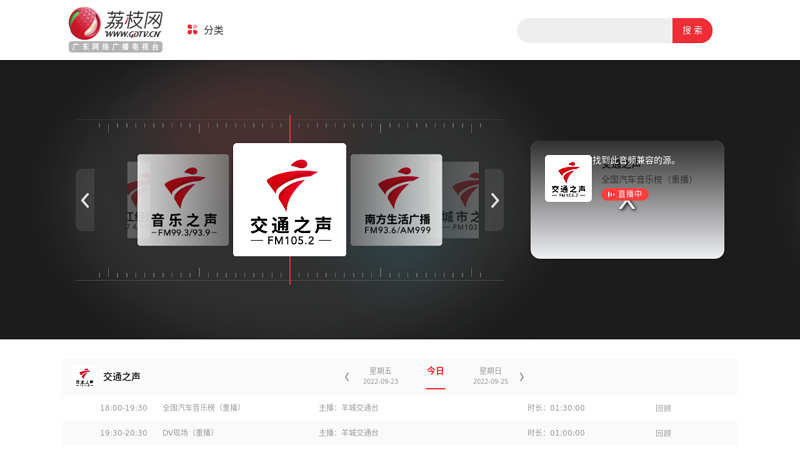Click 回顾 for the DV现场 program
The image size is (800, 450).
663,433
